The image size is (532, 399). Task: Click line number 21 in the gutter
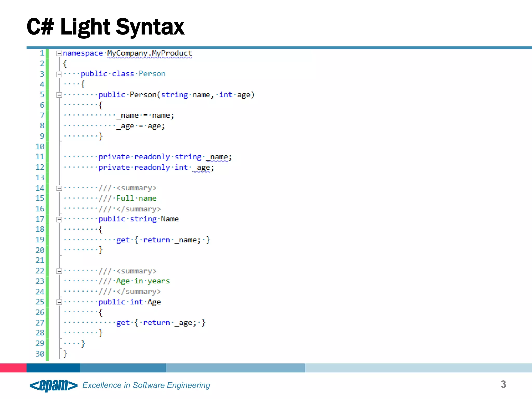(x=40, y=260)
